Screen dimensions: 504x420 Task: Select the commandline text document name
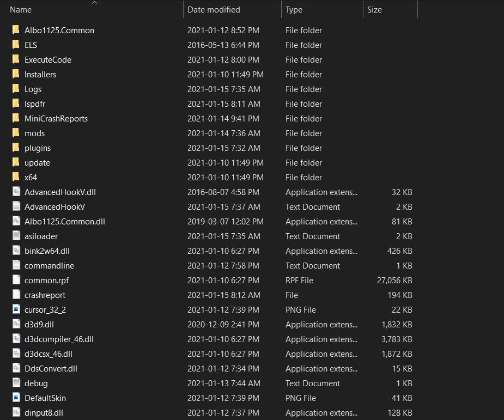[49, 265]
